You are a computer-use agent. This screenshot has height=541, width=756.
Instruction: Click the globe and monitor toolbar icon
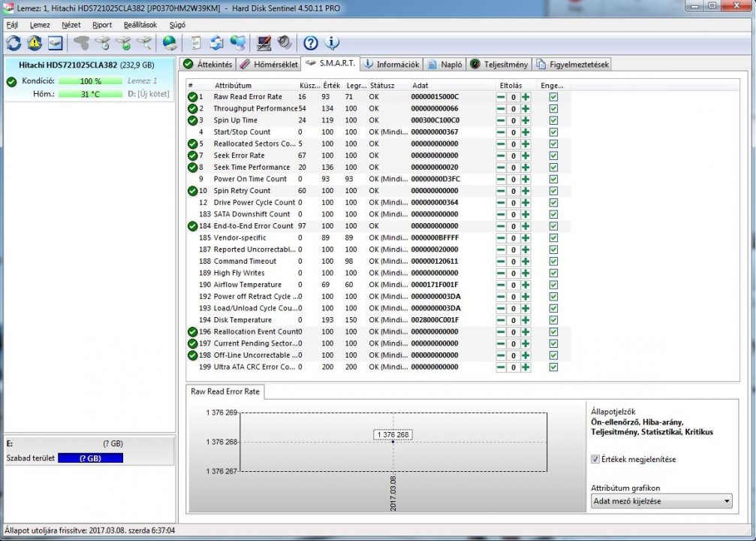pos(237,44)
